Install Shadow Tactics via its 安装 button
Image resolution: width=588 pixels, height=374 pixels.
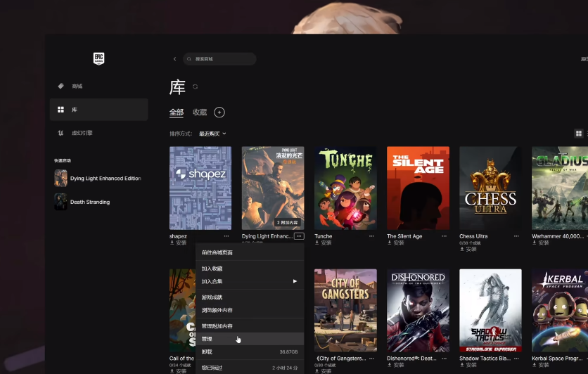(x=468, y=365)
